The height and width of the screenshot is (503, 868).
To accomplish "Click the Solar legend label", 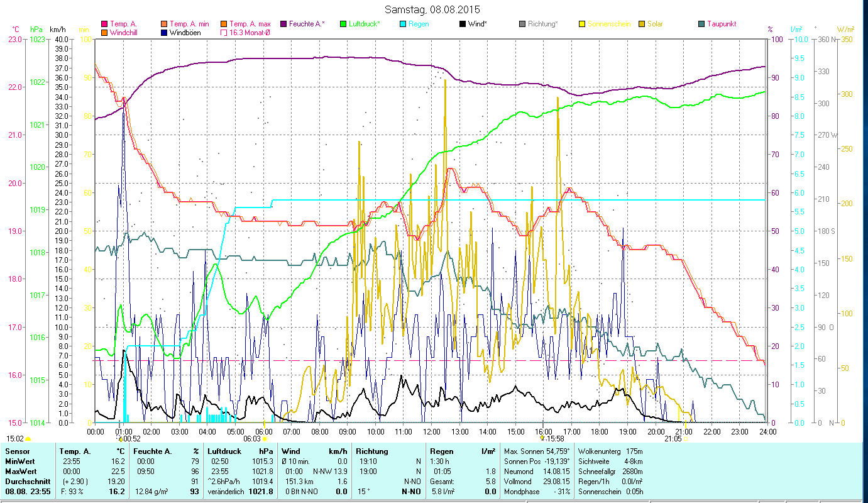I will click(656, 24).
